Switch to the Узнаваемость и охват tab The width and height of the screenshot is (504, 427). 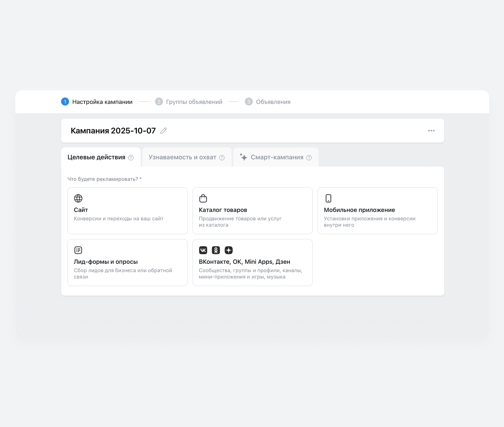tap(182, 157)
